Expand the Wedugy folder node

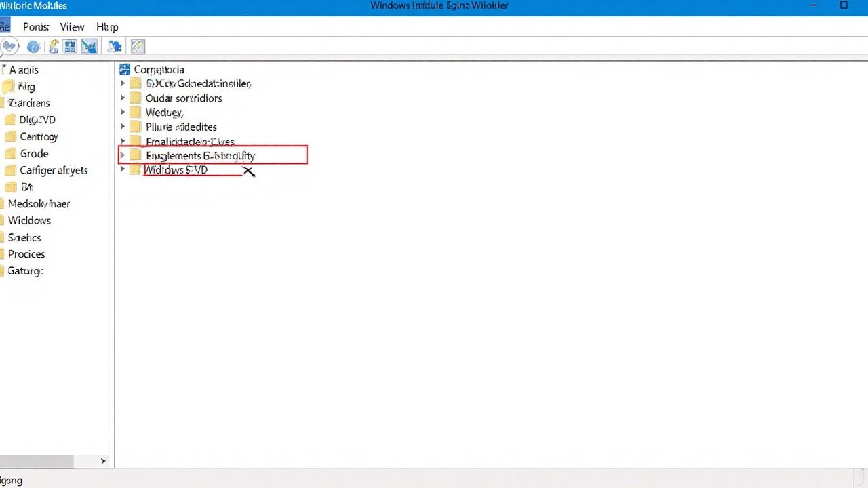click(123, 112)
